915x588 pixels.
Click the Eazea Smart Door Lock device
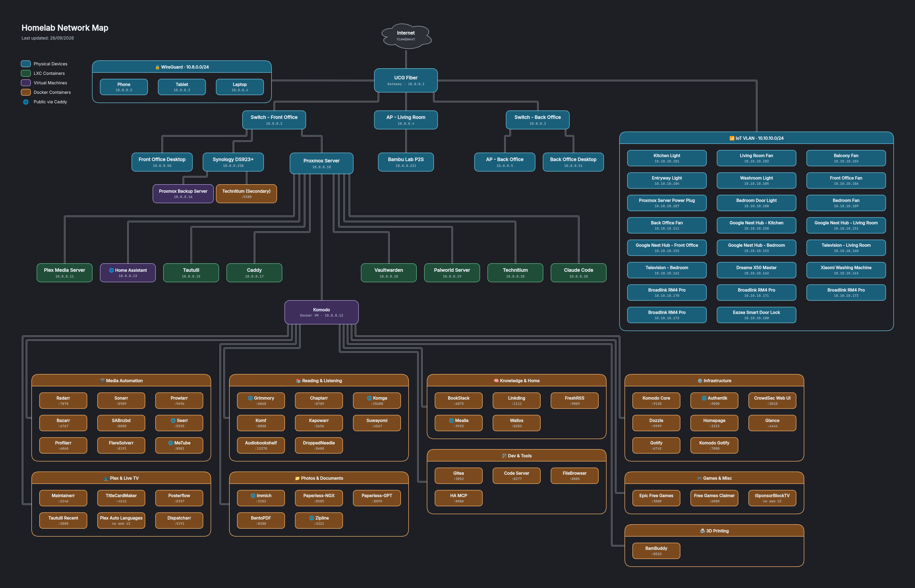757,315
